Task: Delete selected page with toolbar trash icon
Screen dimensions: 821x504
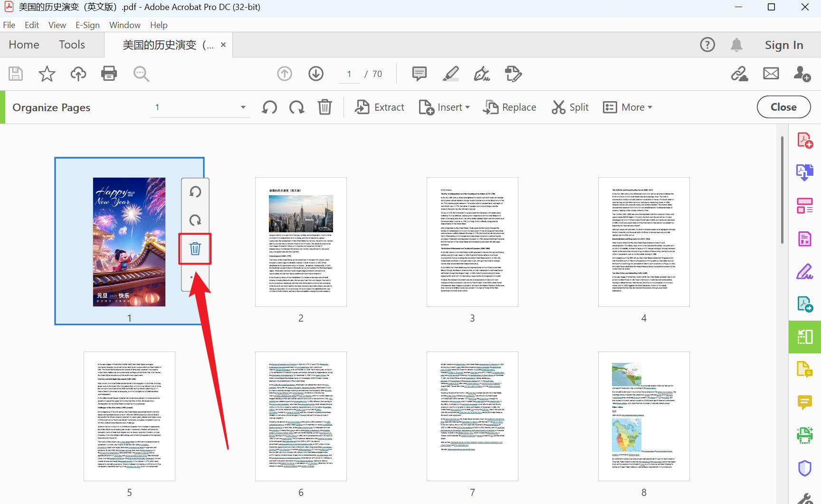Action: tap(325, 107)
